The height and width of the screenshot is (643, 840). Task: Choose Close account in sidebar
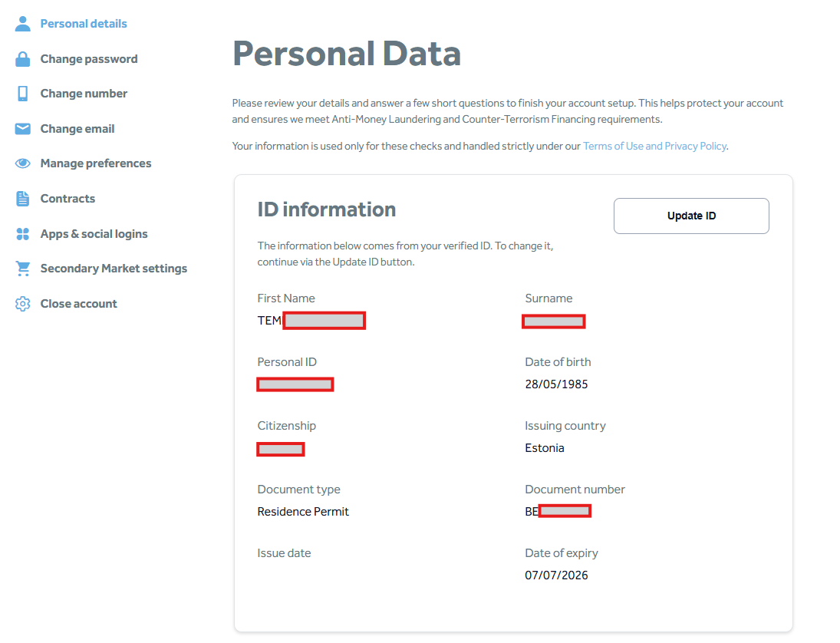click(78, 304)
